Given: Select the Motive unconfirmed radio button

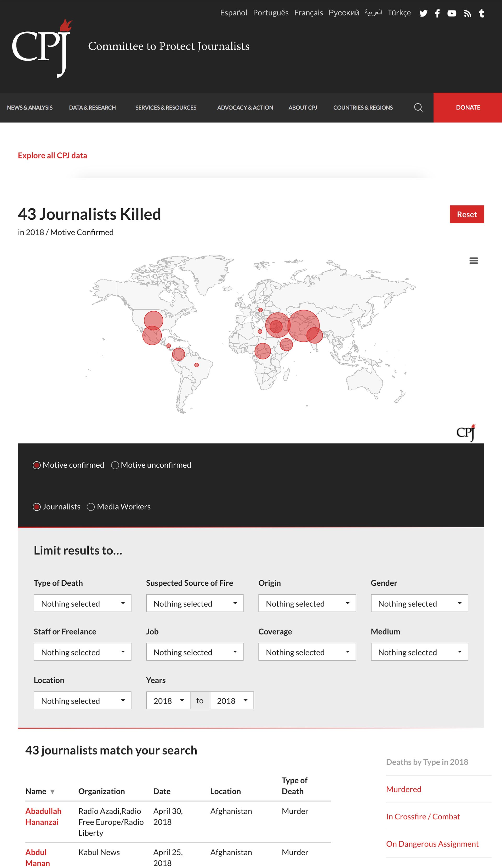Looking at the screenshot, I should tap(115, 465).
